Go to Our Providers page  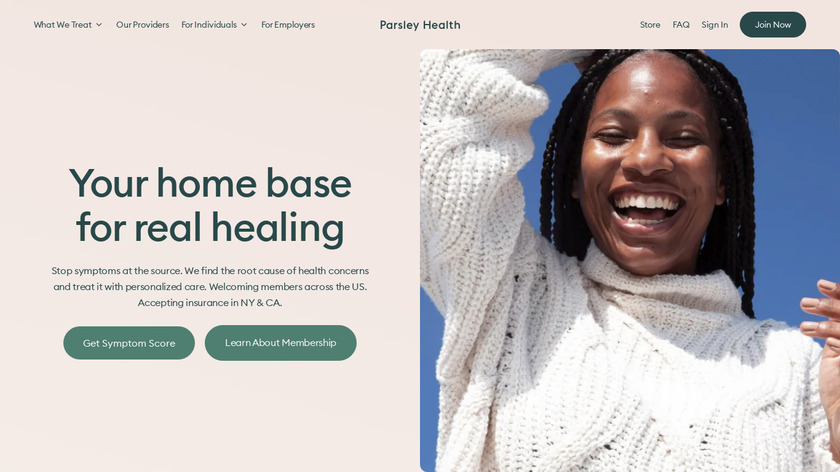coord(142,25)
